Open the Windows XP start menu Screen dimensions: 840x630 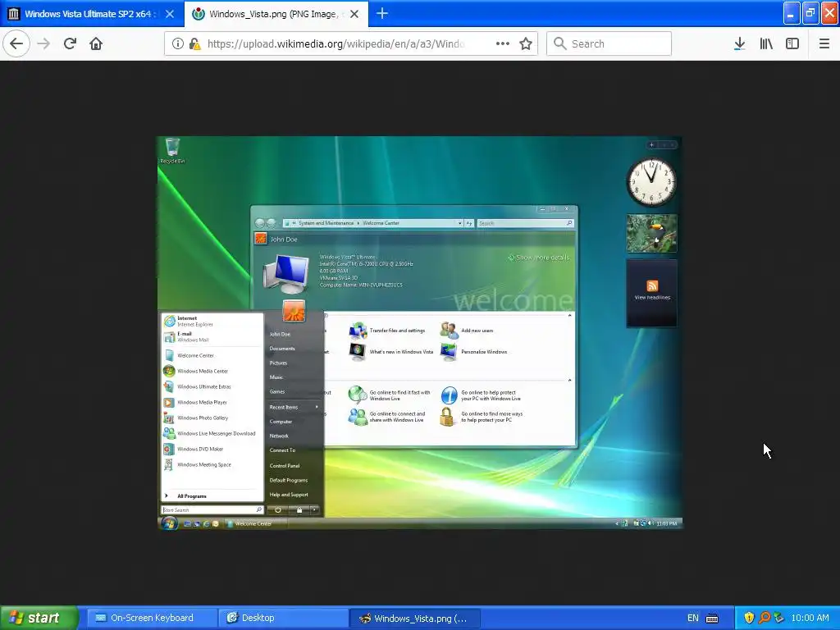point(39,618)
